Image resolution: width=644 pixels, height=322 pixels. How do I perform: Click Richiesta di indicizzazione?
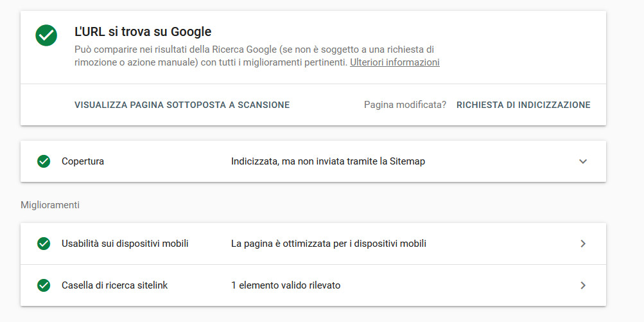click(x=523, y=105)
